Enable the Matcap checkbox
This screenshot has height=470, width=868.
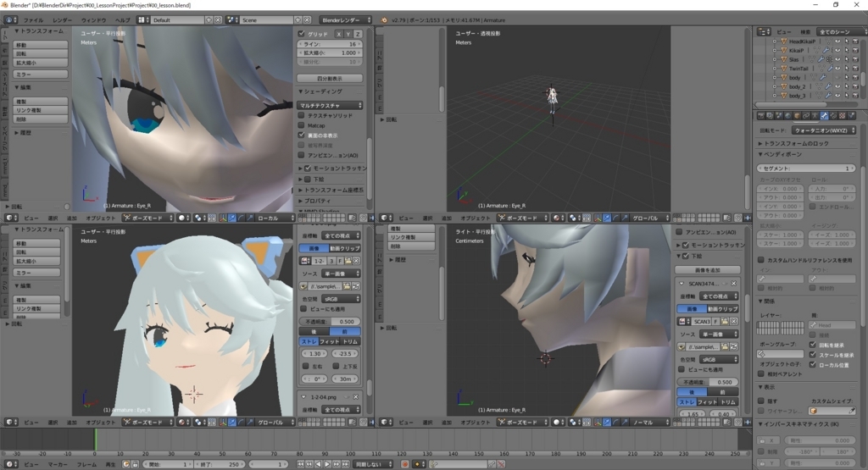(302, 125)
